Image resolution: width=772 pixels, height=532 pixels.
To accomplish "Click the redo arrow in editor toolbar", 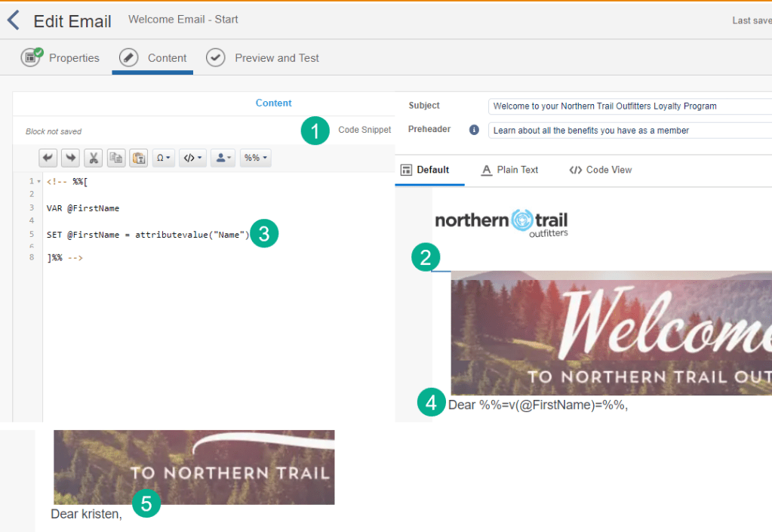I will (70, 158).
